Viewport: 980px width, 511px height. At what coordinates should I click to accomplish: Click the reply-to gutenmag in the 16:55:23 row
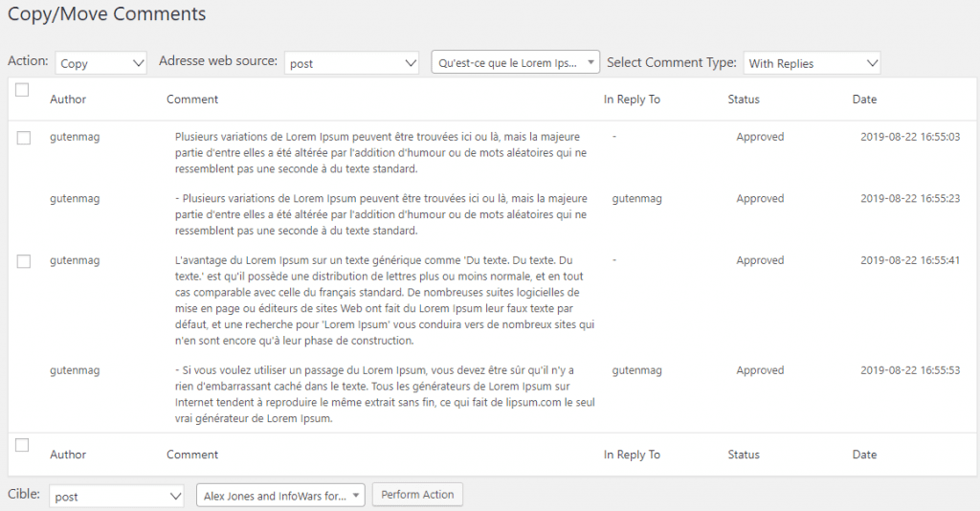click(x=636, y=199)
